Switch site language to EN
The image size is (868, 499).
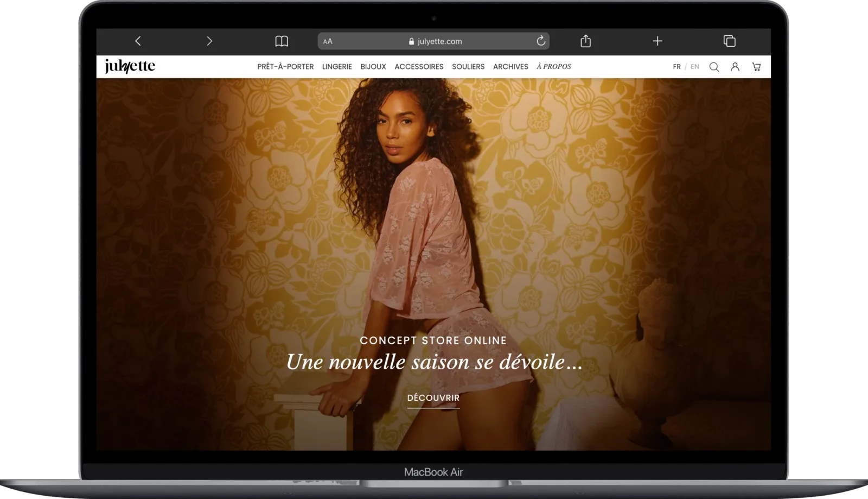coord(695,67)
